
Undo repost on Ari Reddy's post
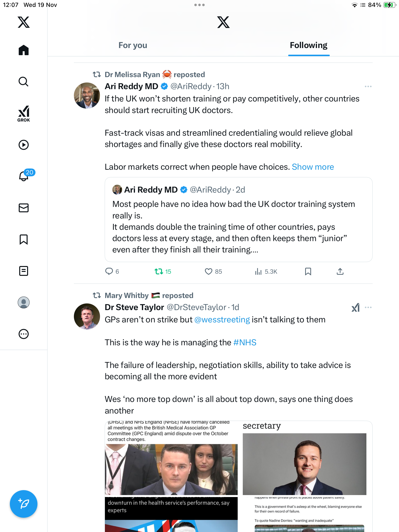[x=159, y=271]
